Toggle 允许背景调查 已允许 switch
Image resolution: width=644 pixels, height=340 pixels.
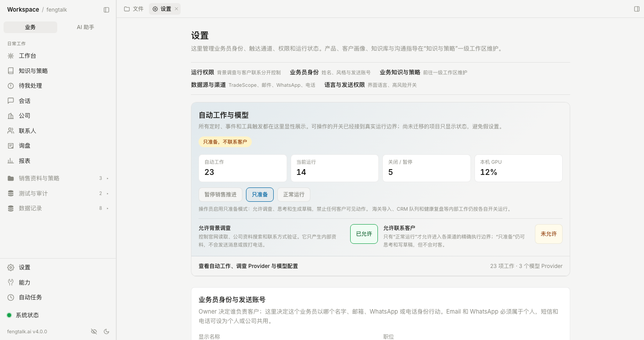coord(364,234)
